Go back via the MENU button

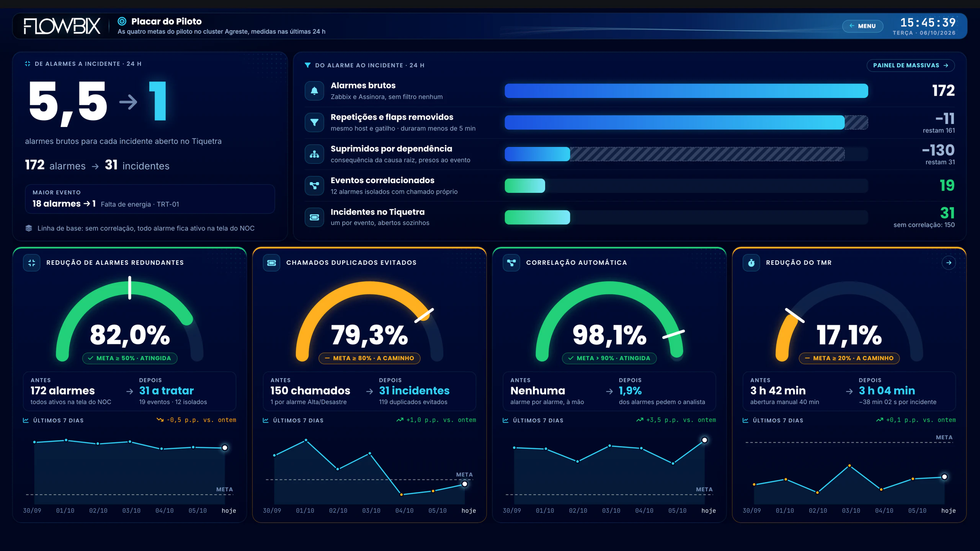click(x=862, y=26)
